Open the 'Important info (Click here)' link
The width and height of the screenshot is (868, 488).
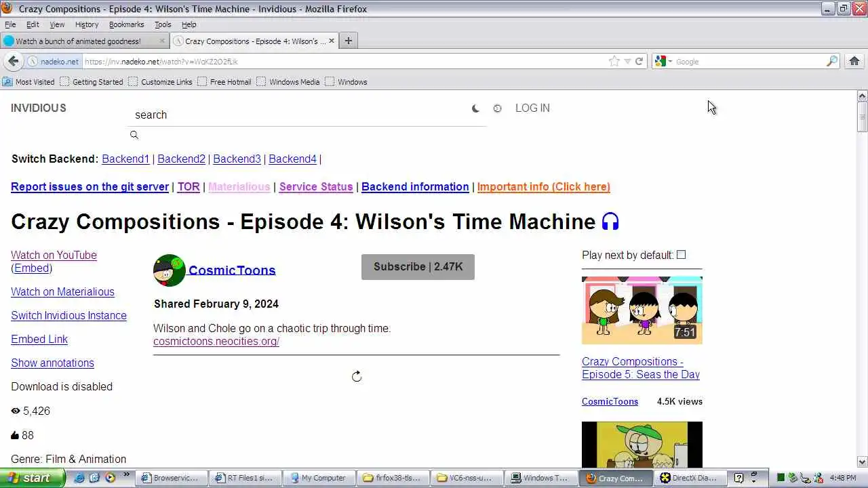click(543, 186)
